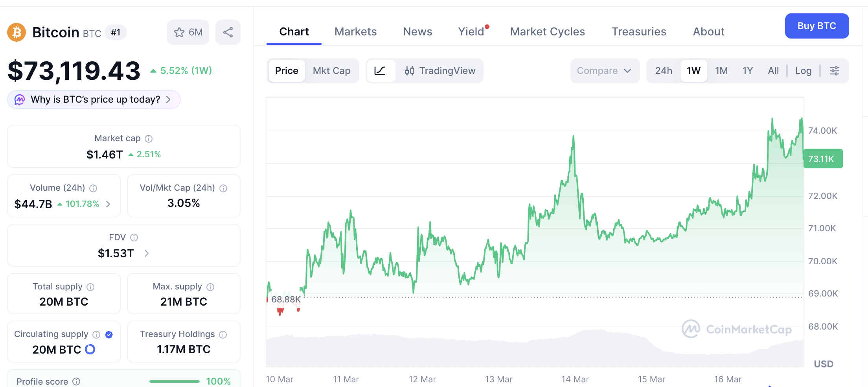
Task: Open chart settings sliders icon
Action: 834,71
